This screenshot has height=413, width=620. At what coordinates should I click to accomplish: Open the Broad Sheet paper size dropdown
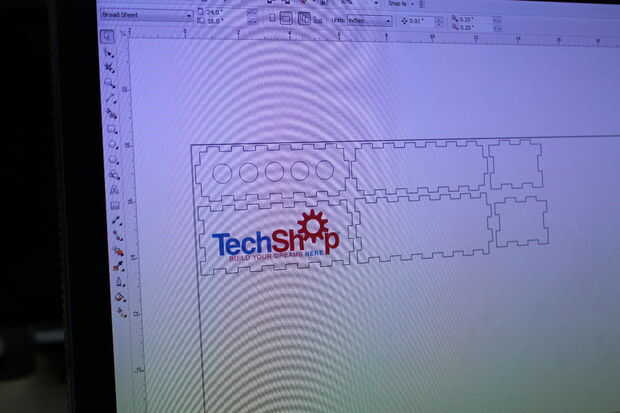146,15
